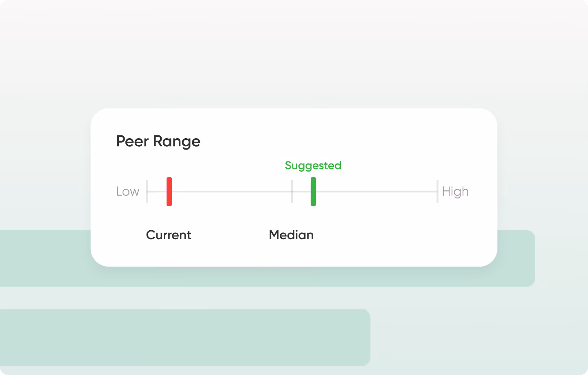The height and width of the screenshot is (375, 588).
Task: Click the red Current marker on the slider
Action: click(169, 192)
